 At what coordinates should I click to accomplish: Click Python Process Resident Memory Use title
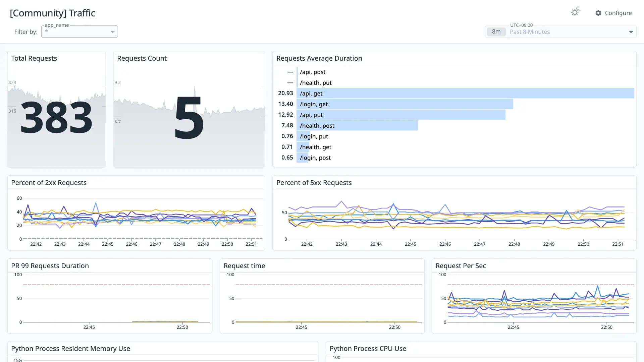(x=71, y=349)
